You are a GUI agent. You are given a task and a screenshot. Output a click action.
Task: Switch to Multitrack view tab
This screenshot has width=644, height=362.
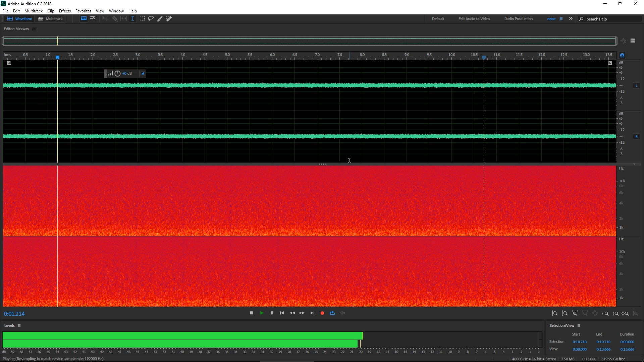[51, 19]
